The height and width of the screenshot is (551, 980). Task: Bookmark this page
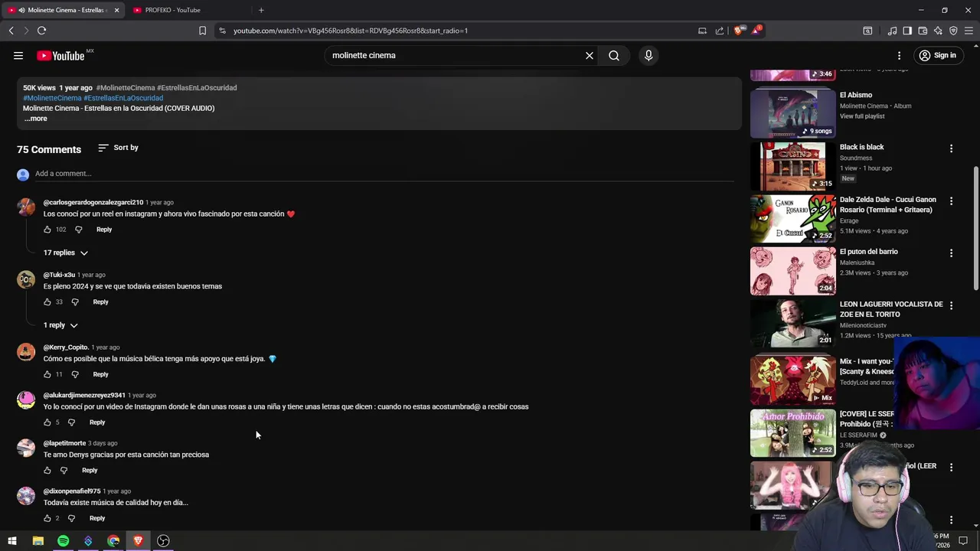click(x=202, y=31)
